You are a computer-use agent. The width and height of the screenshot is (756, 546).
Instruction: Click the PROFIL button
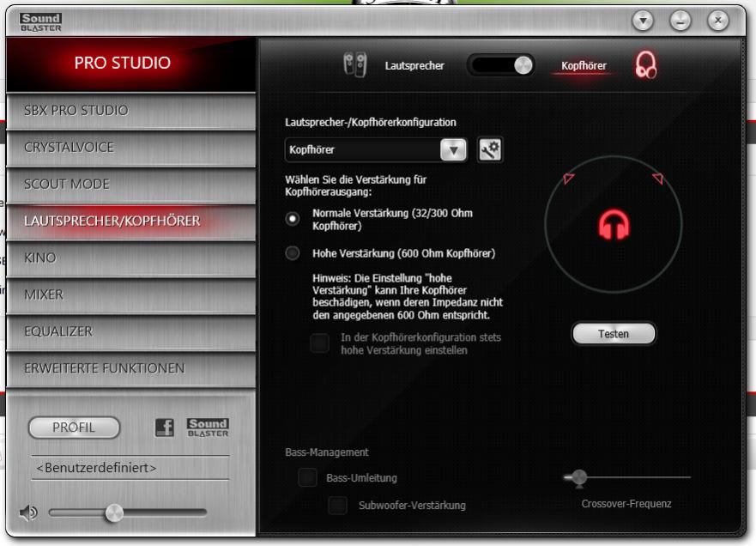point(74,428)
